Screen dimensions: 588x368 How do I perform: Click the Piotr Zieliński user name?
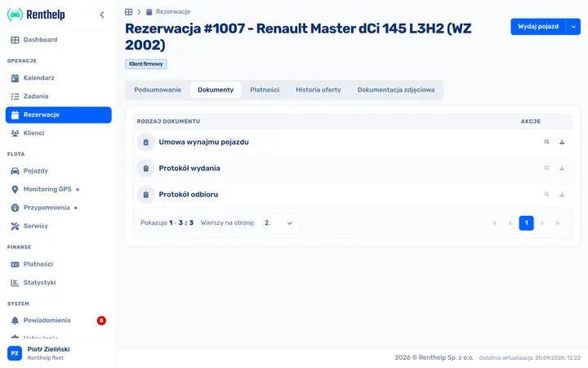coord(48,349)
